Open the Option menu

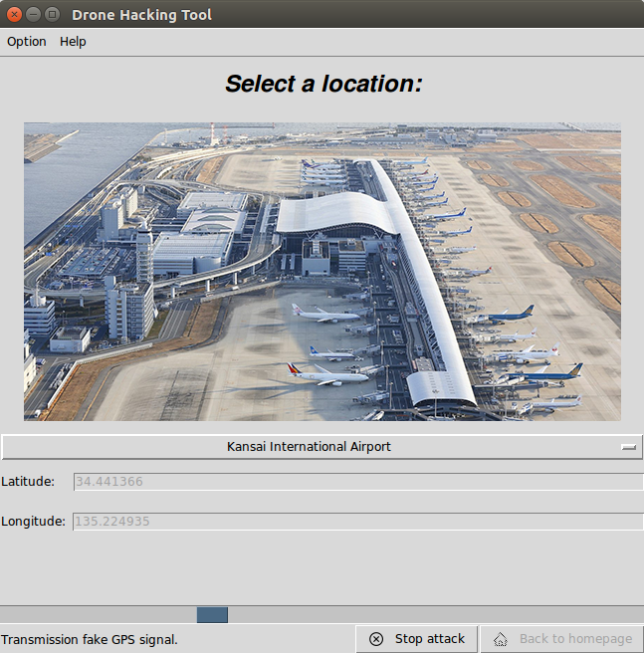pos(26,42)
